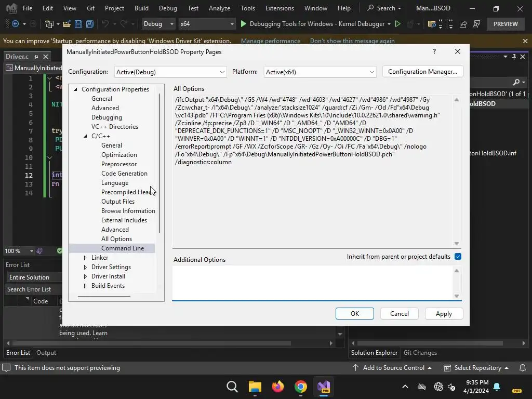Collapse the Configuration Properties tree node
Image resolution: width=532 pixels, height=399 pixels.
click(x=75, y=89)
